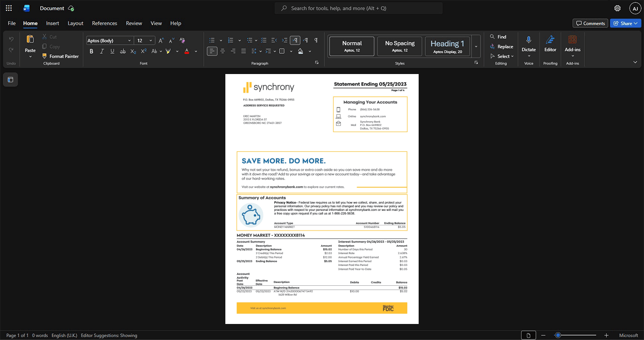This screenshot has width=644, height=340.
Task: Open the Paragraph dialog launcher
Action: click(317, 63)
